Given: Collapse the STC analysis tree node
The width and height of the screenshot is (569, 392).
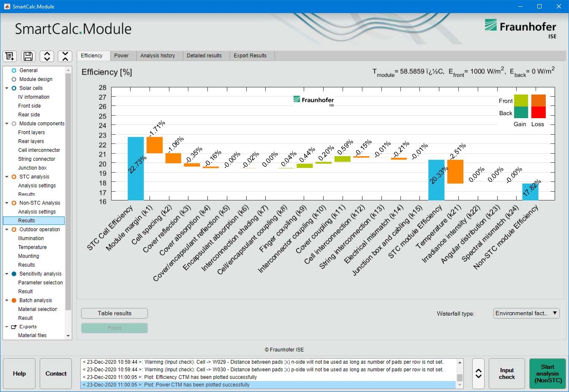Looking at the screenshot, I should [x=7, y=177].
